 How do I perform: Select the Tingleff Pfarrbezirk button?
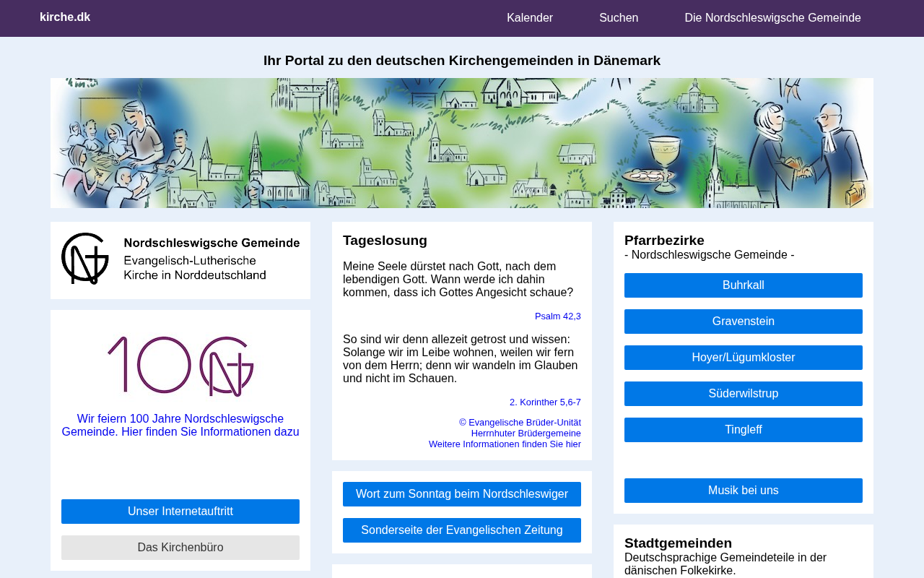tap(744, 430)
